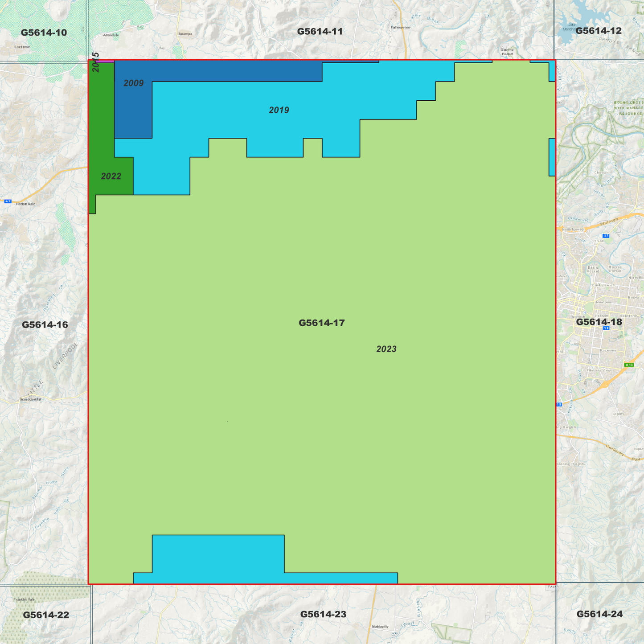Click the G5614-23 tile label
The width and height of the screenshot is (644, 644).
323,614
